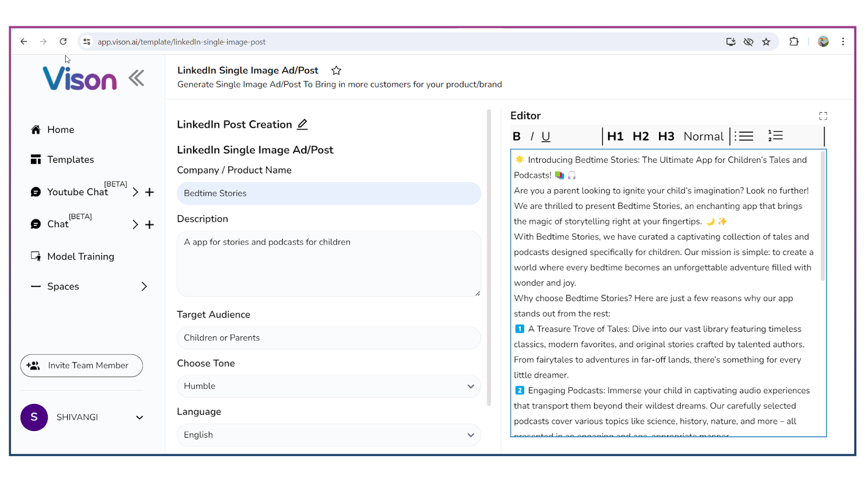Open the browser extensions puzzle icon
The height and width of the screenshot is (488, 868).
click(794, 42)
